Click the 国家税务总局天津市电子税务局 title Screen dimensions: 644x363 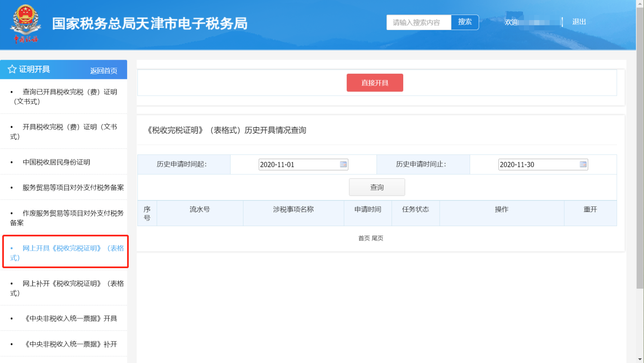pyautogui.click(x=150, y=24)
